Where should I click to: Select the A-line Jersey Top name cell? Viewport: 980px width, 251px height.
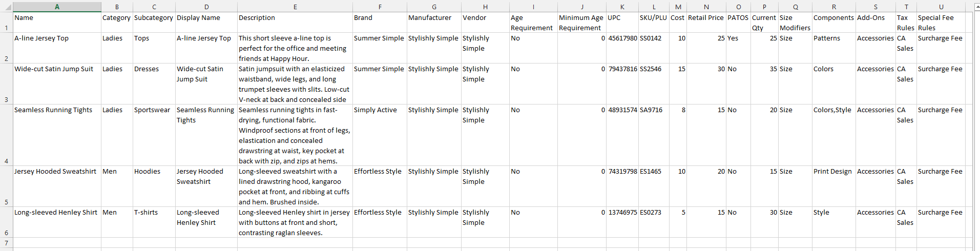(x=57, y=48)
